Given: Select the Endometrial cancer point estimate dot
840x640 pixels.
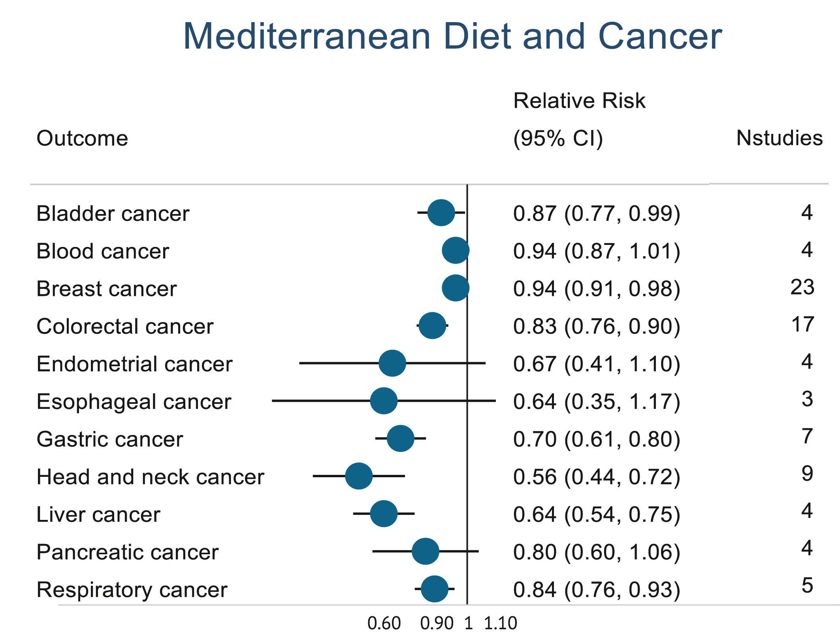Looking at the screenshot, I should coord(392,363).
